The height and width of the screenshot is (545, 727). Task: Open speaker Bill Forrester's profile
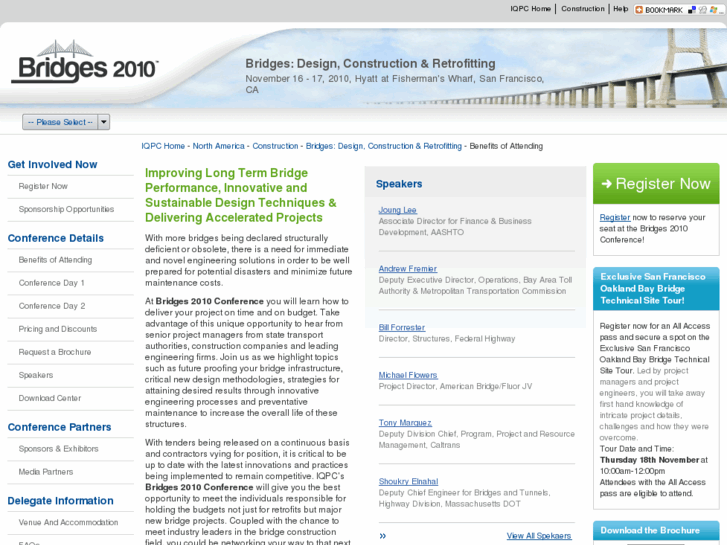[x=402, y=327]
